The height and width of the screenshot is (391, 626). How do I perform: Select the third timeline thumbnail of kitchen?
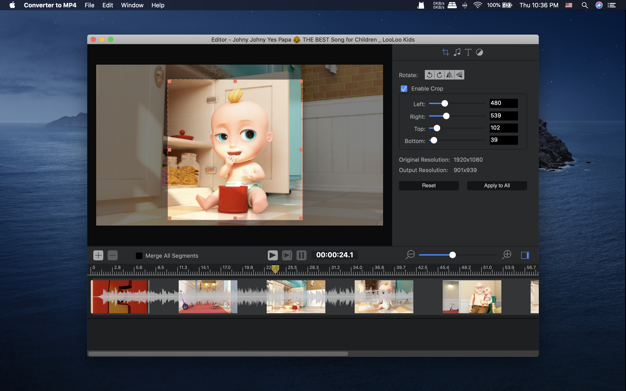[x=296, y=296]
